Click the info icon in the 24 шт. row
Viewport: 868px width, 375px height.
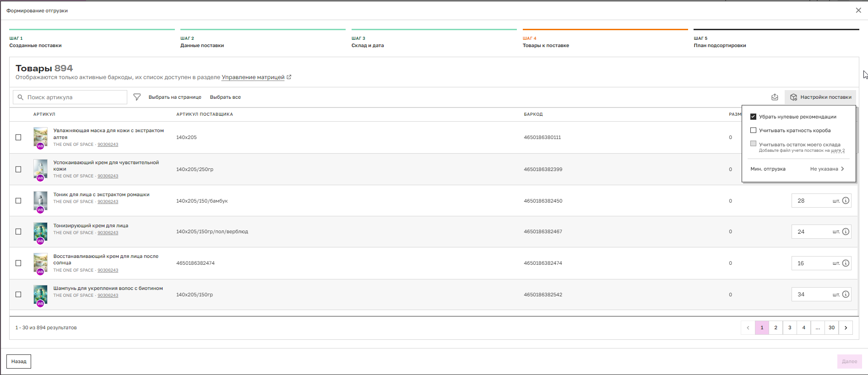(x=846, y=231)
